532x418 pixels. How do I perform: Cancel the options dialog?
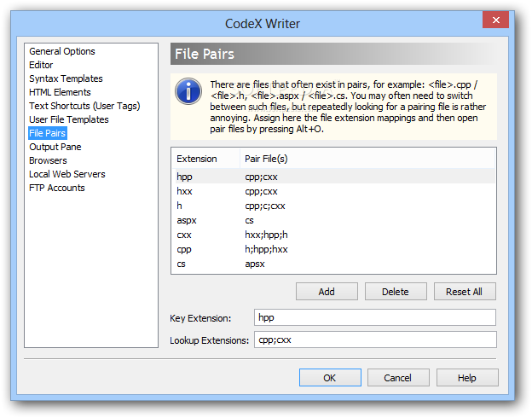click(398, 378)
